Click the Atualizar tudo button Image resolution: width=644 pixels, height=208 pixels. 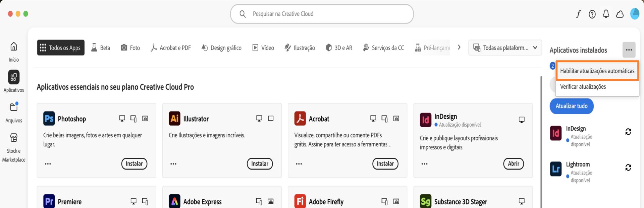coord(572,106)
